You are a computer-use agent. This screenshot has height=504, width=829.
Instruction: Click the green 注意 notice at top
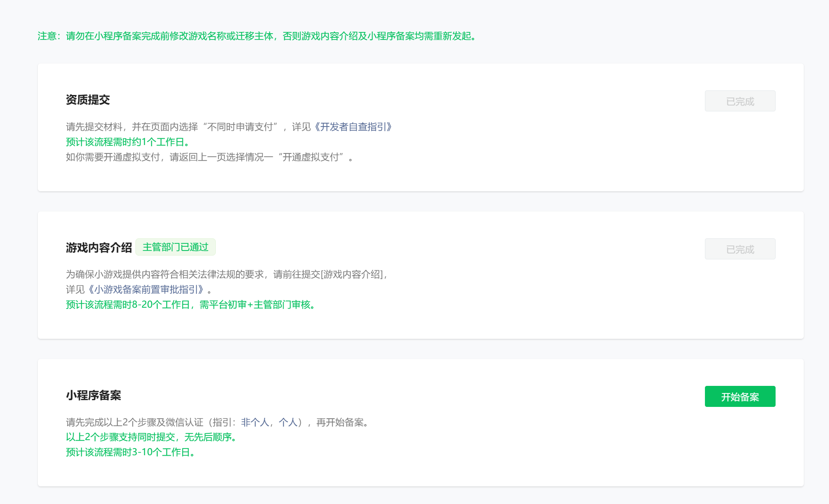click(x=258, y=37)
